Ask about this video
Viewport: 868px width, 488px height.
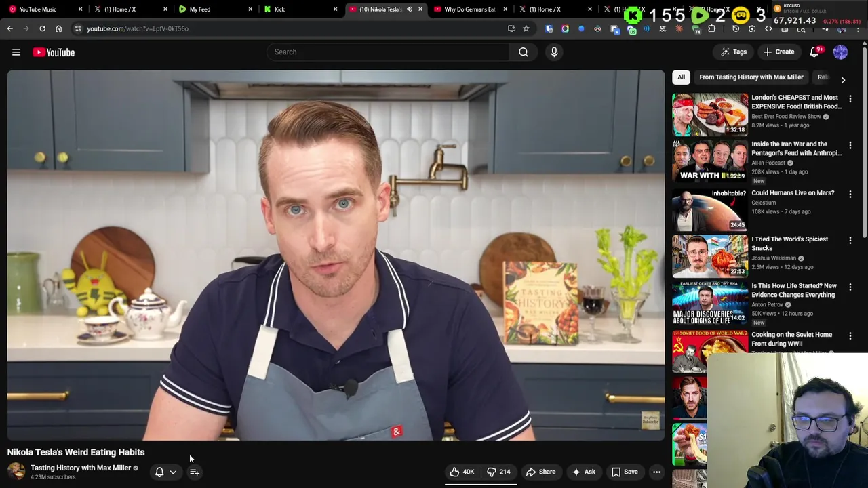[584, 472]
